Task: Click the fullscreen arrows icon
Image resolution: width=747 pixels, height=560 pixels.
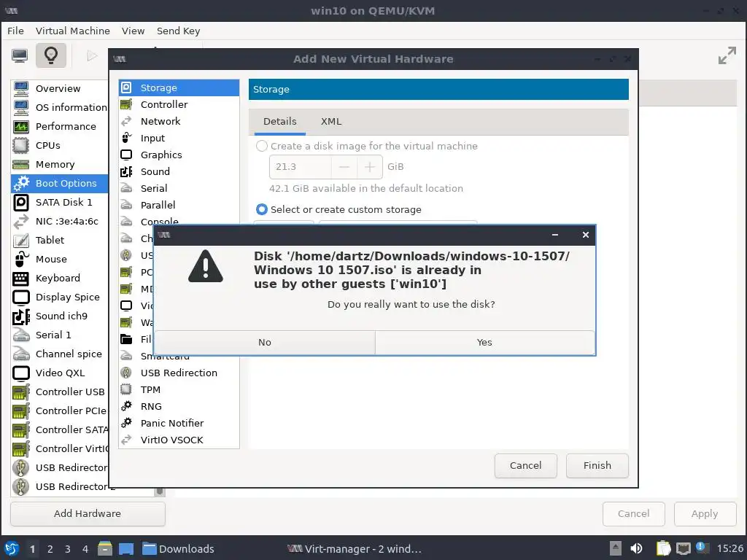Action: pos(727,55)
